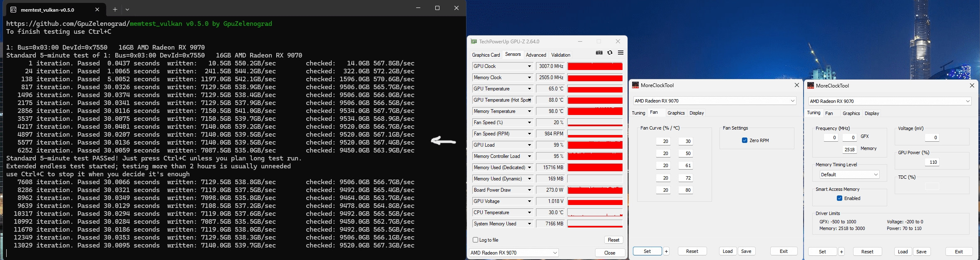Click Set in Tuning MoreClockTool window
980x260 pixels.
tap(822, 252)
